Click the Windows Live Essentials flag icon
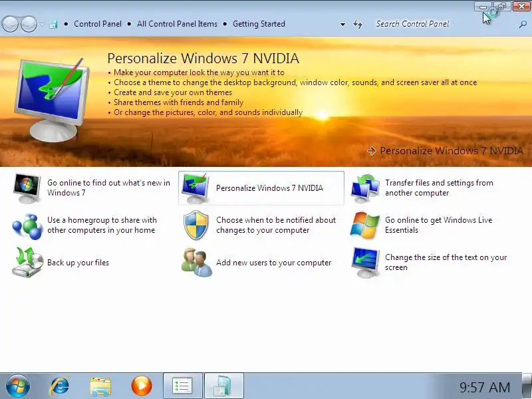Viewport: 532px width, 399px height. pos(364,225)
